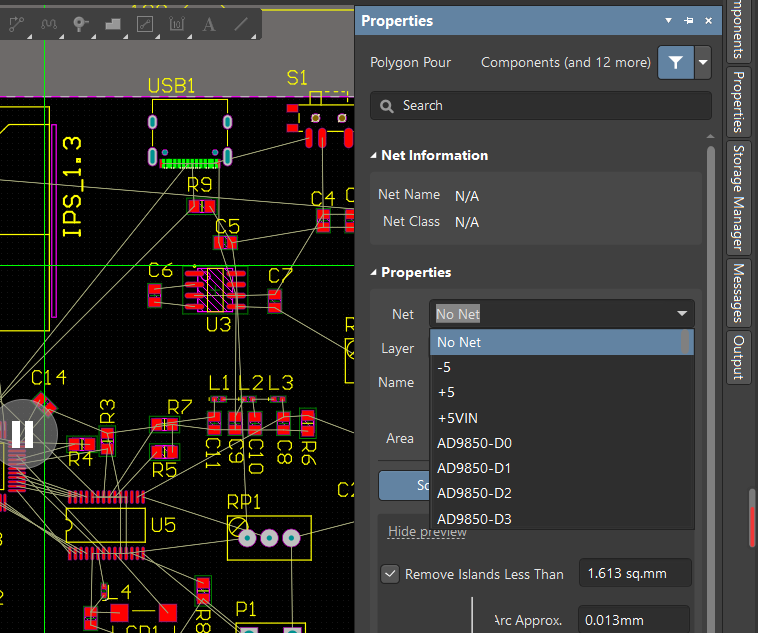The image size is (758, 633).
Task: Select the U3 IC footprint
Action: [x=215, y=290]
